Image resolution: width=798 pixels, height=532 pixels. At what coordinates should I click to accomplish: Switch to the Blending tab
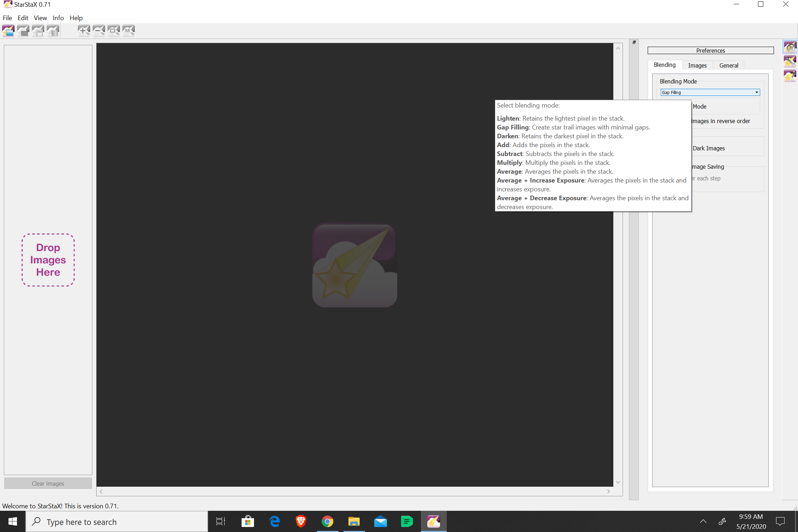point(665,65)
